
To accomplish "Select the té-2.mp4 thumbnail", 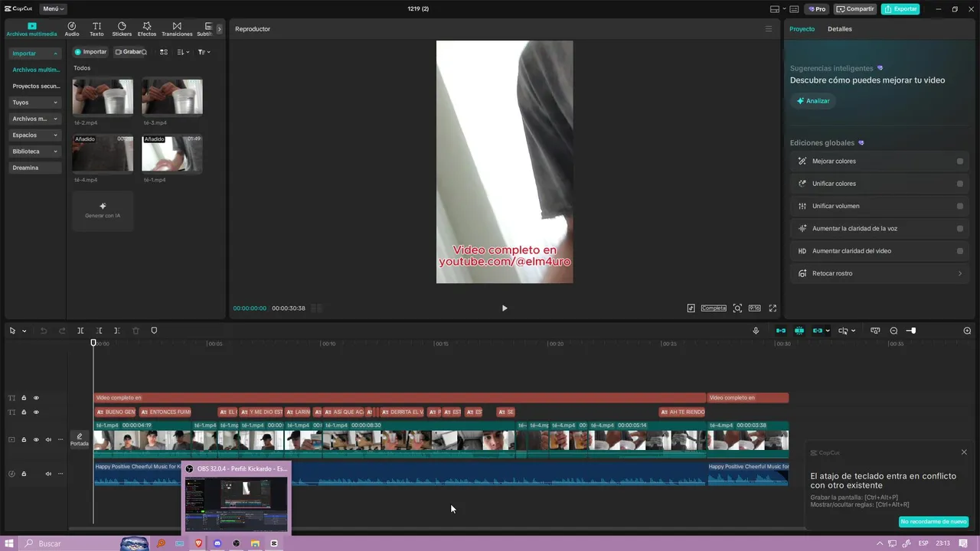I will click(x=103, y=96).
